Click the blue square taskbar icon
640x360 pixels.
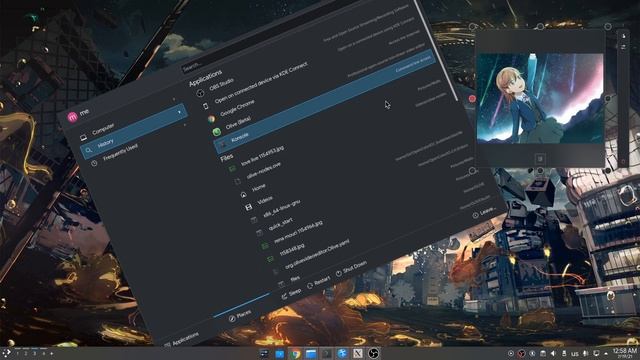[280, 353]
